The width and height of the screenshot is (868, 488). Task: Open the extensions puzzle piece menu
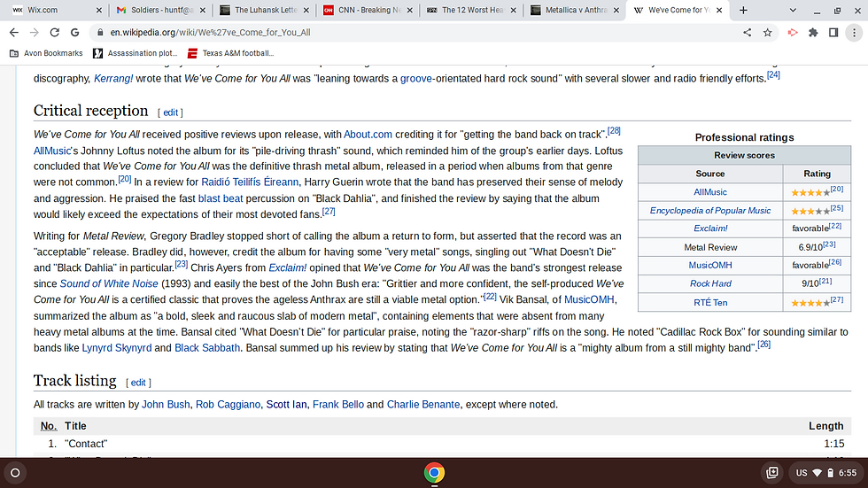coord(813,33)
